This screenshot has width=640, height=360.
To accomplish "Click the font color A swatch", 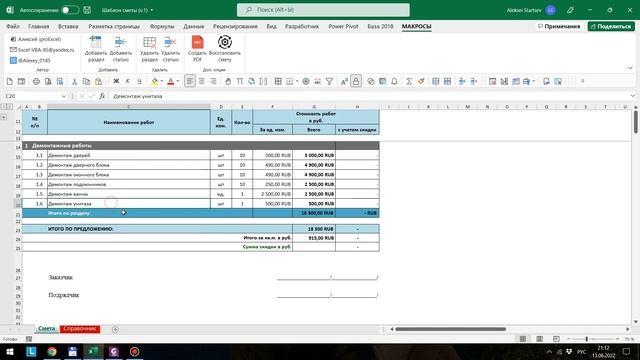I will point(171,82).
